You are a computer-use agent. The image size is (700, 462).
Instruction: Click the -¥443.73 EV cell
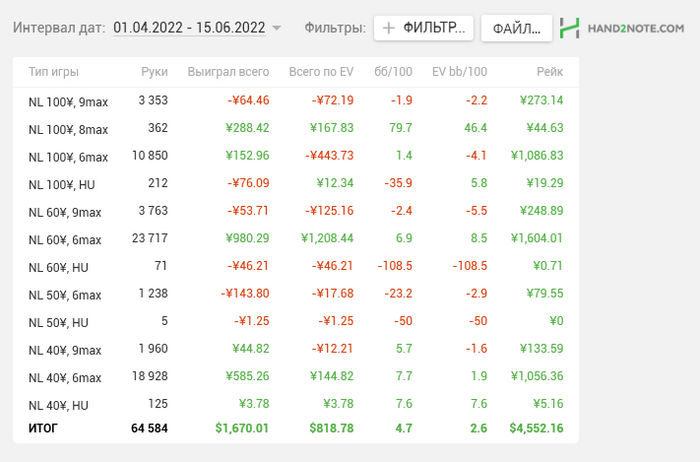point(329,156)
